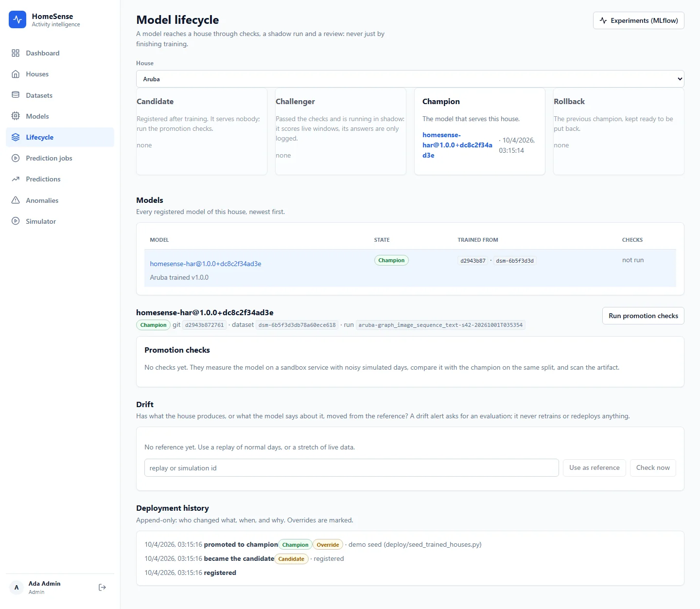Open the Anomalies sidebar entry

[x=60, y=200]
